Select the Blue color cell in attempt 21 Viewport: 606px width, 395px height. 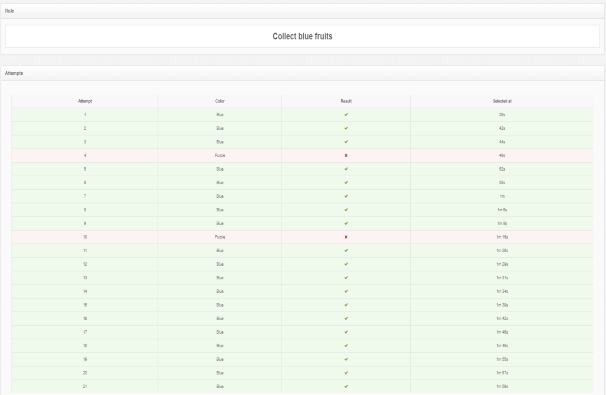point(220,386)
